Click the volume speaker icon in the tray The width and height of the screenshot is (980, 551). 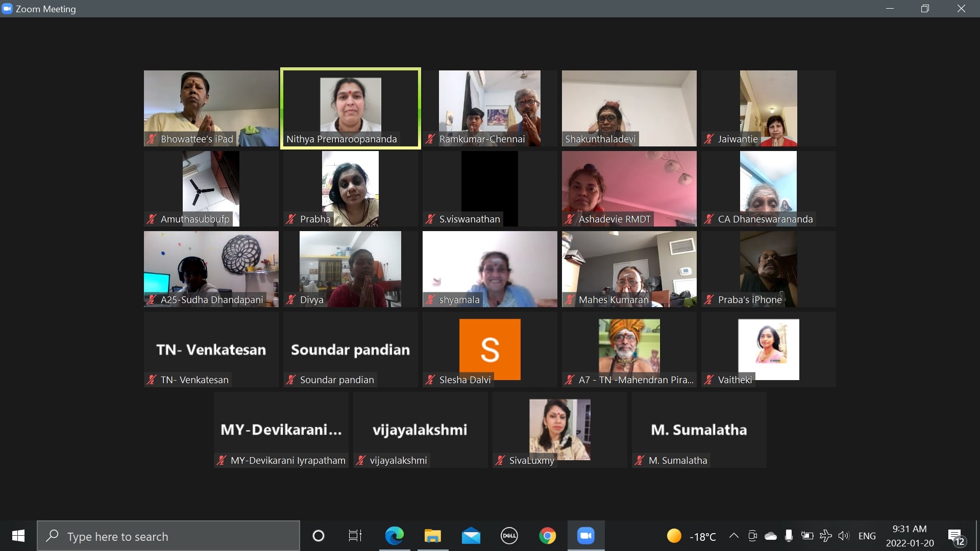pos(843,536)
